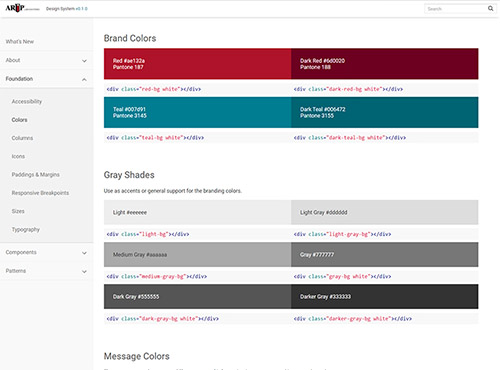
Task: Click the darker-gray-bg white code snippet
Action: coord(353,319)
